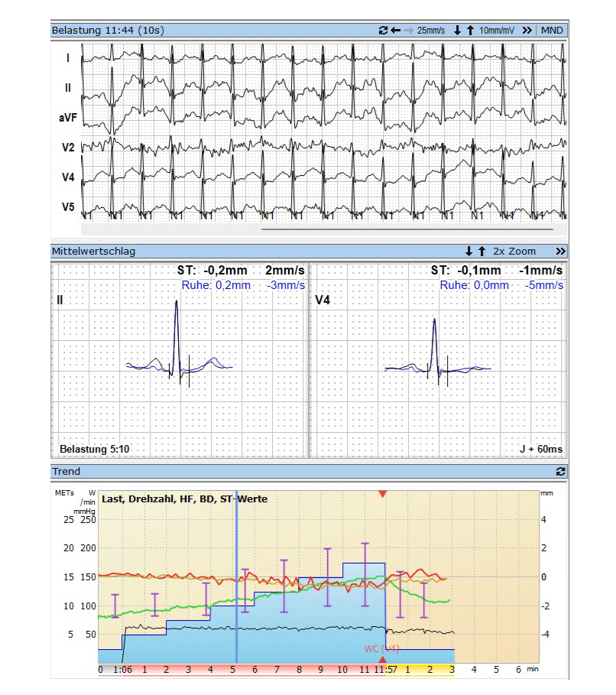Refresh the Trend panel

pyautogui.click(x=560, y=472)
